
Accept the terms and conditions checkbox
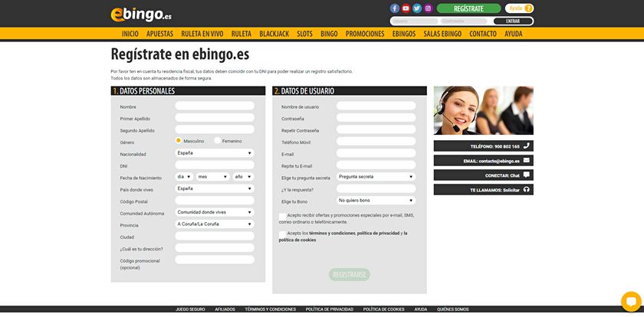point(283,234)
